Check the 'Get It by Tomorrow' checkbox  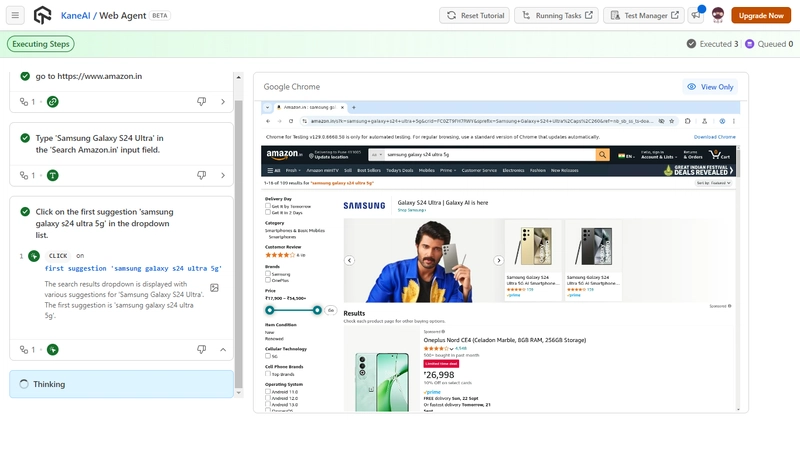click(x=268, y=206)
